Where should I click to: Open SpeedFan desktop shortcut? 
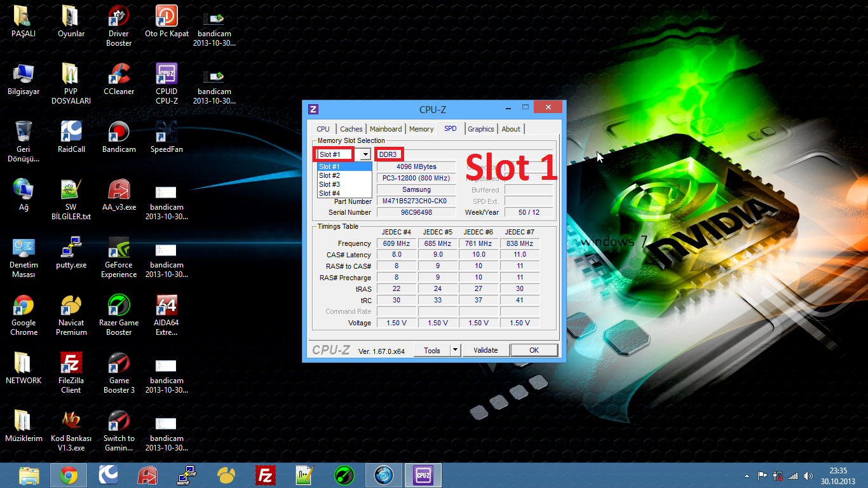coord(166,137)
